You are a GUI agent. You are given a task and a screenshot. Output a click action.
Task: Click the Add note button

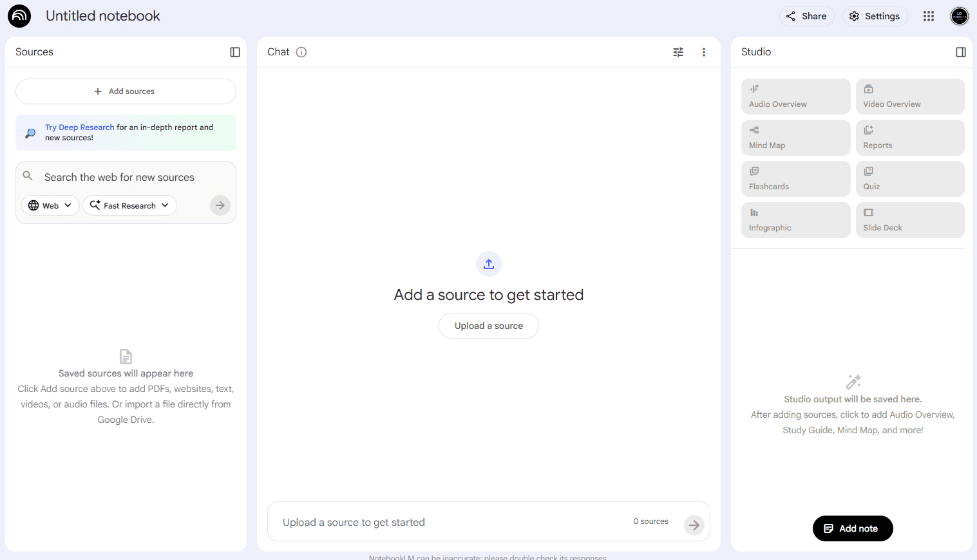click(x=852, y=528)
